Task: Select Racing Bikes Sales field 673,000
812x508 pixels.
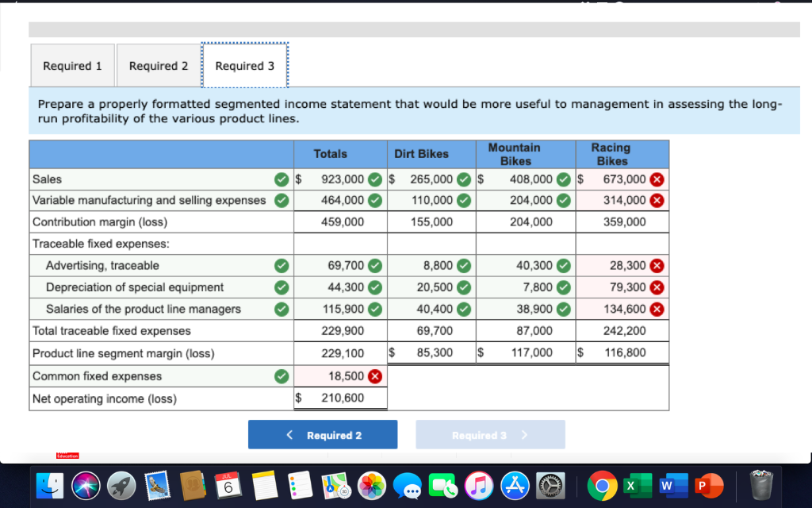Action: [x=622, y=179]
